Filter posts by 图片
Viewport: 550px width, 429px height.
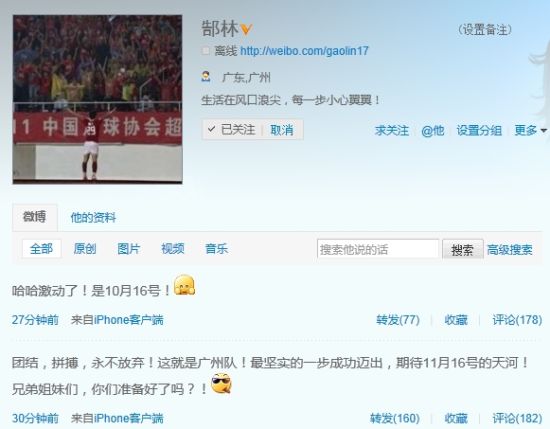[x=128, y=249]
